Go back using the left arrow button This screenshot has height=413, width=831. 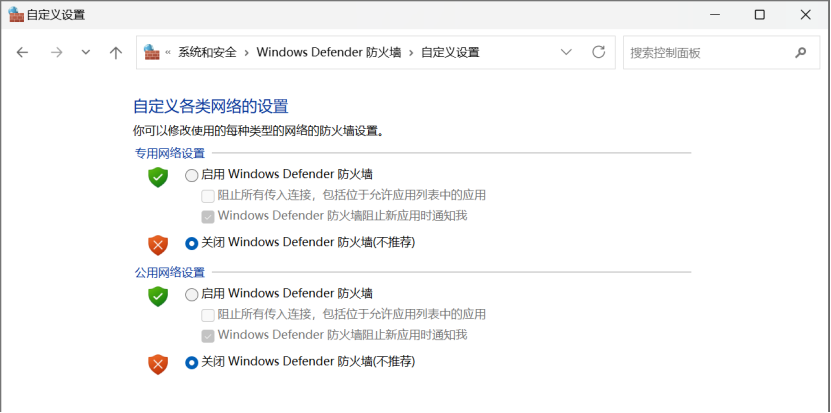(22, 52)
